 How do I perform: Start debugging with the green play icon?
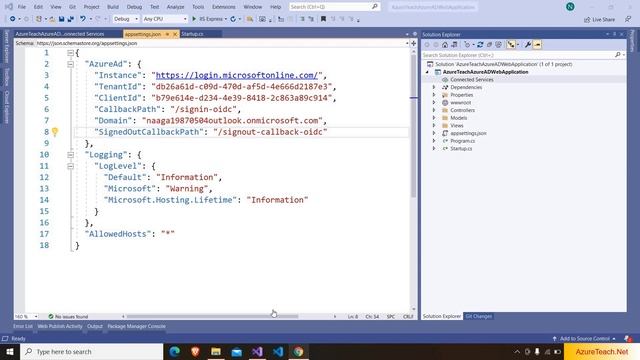[x=194, y=19]
